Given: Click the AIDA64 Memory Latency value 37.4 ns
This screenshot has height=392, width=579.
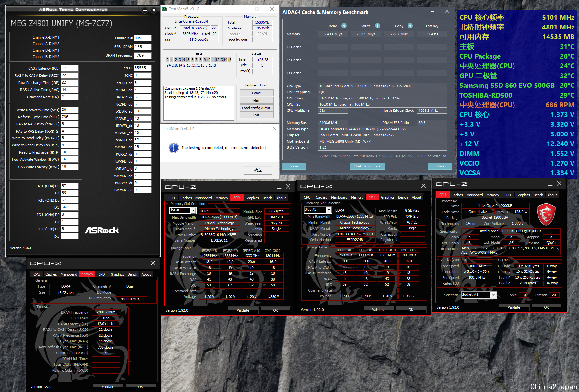Looking at the screenshot, I should coord(432,34).
